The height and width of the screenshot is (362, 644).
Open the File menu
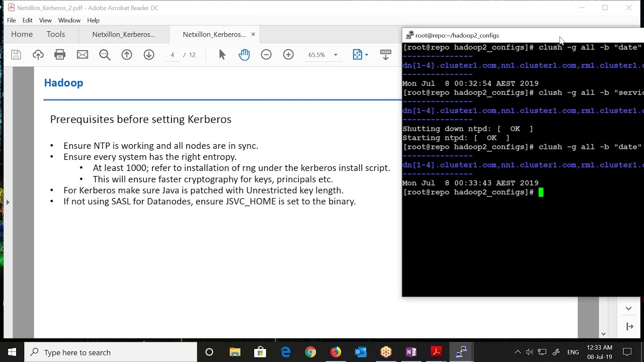(11, 20)
